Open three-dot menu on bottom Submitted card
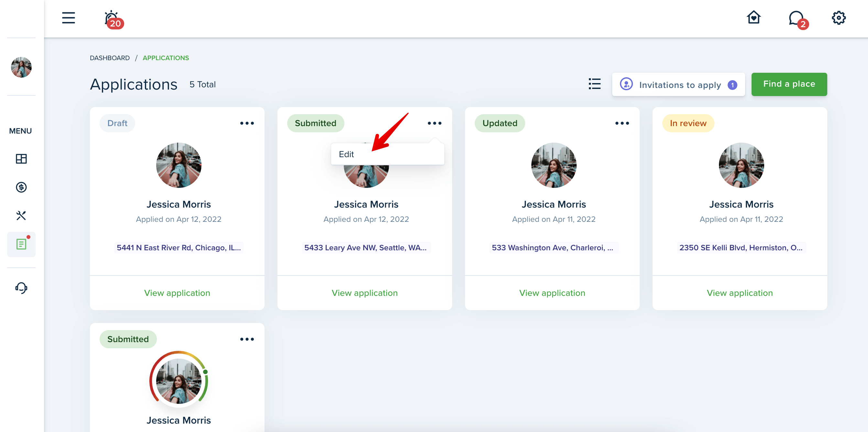The image size is (868, 432). coord(247,339)
